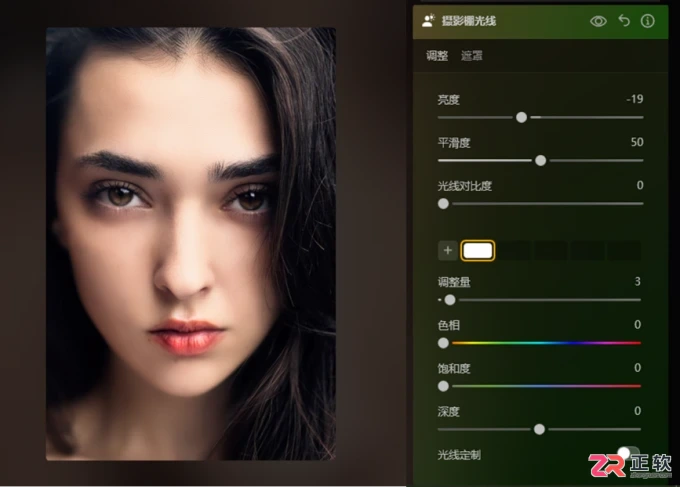Click the 平滑度 value 50
The width and height of the screenshot is (680, 487).
tap(637, 142)
